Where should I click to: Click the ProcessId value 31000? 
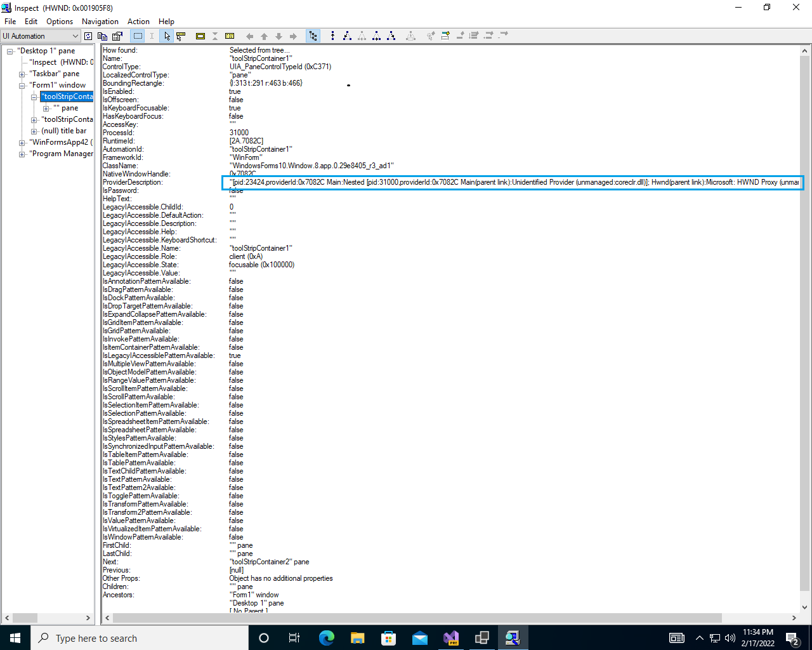tap(239, 133)
